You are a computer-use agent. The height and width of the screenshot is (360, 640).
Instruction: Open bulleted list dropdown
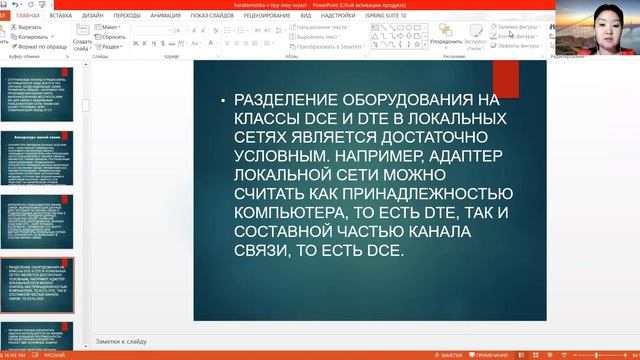point(234,31)
